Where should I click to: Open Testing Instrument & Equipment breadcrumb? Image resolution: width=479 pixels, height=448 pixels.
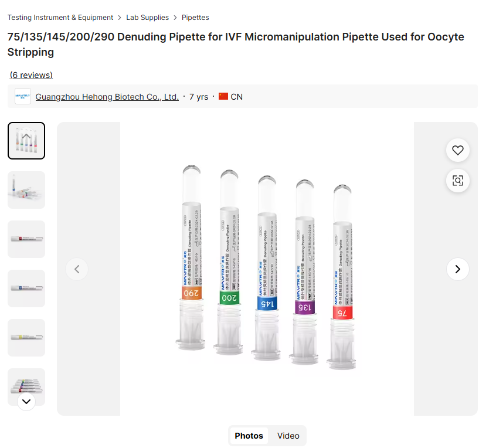point(60,18)
